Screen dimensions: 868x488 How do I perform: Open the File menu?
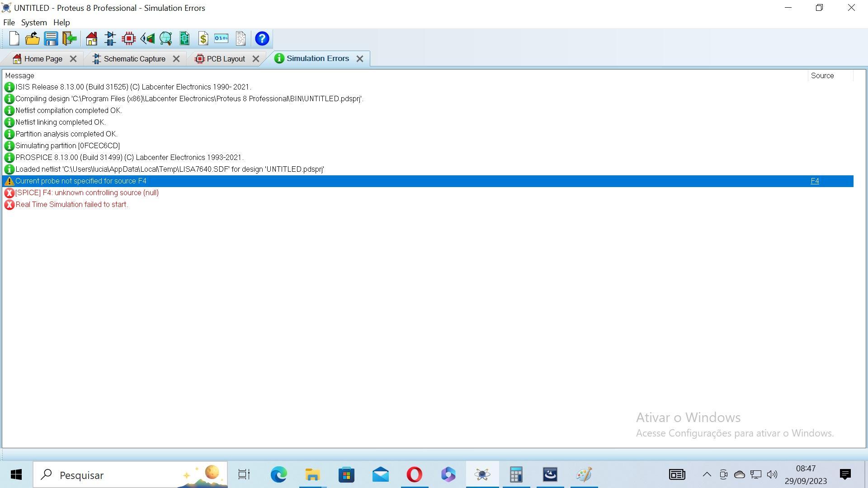9,23
